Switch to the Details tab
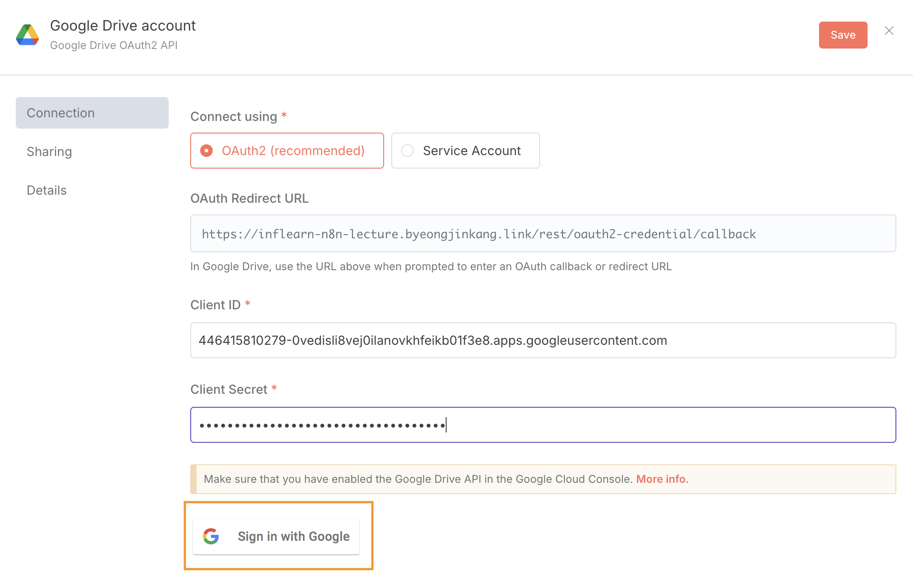 coord(47,190)
